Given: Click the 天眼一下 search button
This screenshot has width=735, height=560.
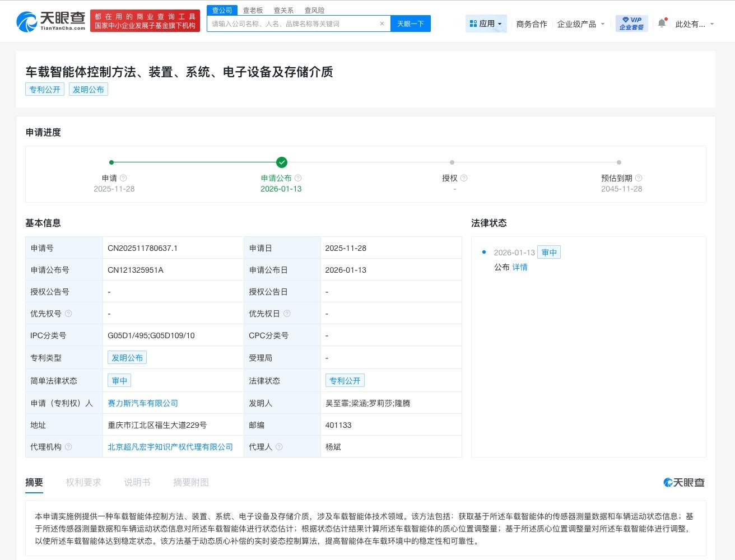Looking at the screenshot, I should [410, 24].
